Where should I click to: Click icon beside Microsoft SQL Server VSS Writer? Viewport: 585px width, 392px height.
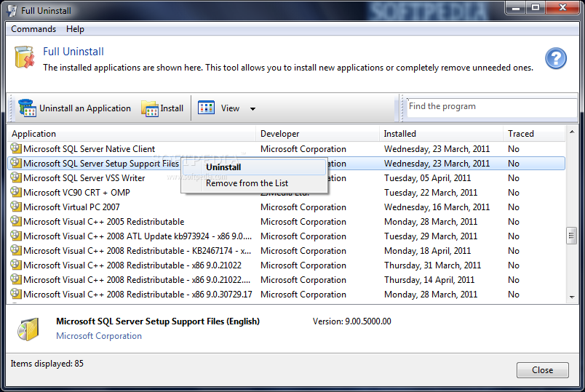point(16,177)
